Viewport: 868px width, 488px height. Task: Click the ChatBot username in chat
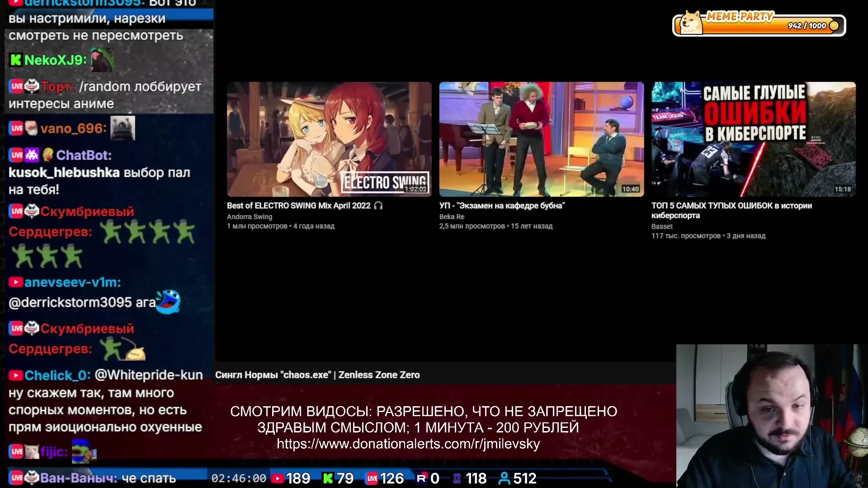point(84,155)
